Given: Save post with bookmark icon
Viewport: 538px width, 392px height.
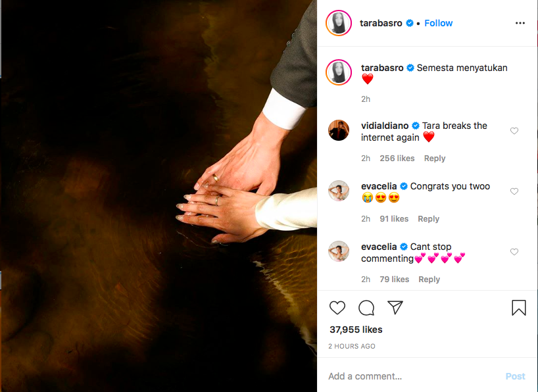Looking at the screenshot, I should tap(519, 307).
